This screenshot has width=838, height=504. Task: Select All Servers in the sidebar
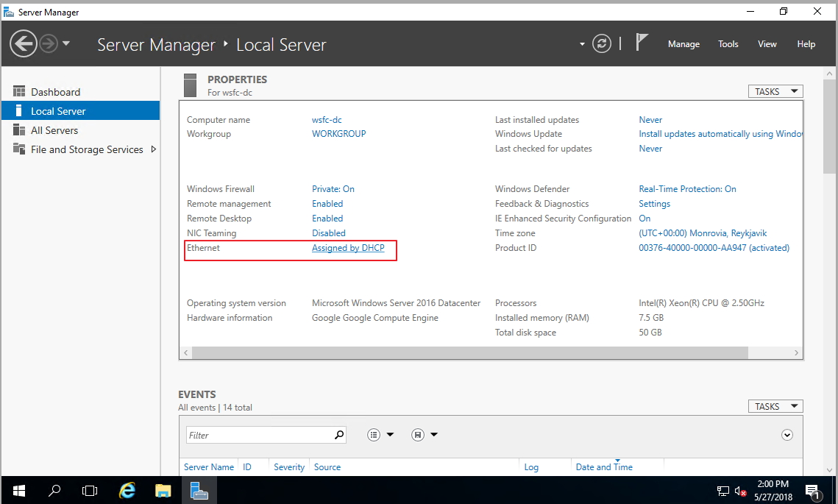tap(54, 130)
